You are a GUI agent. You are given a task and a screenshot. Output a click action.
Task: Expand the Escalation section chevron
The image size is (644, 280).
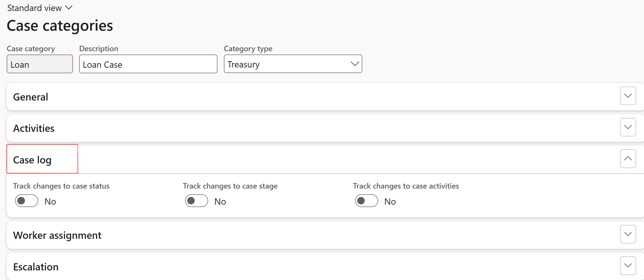pos(627,266)
